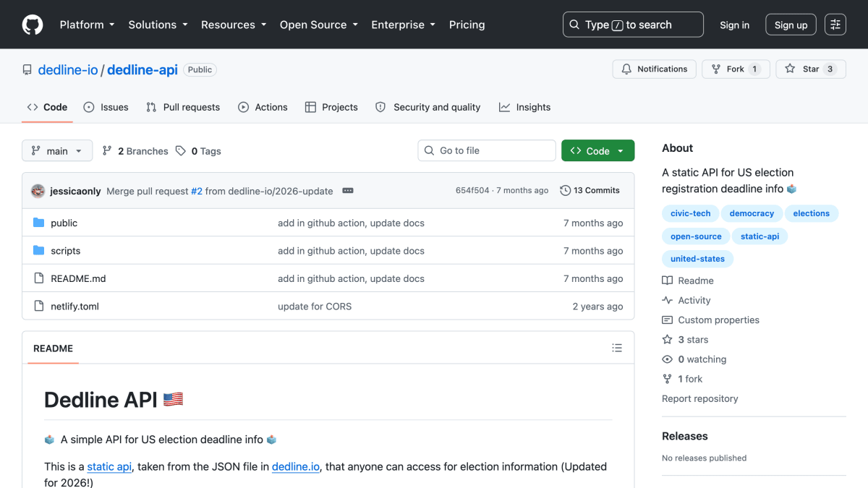View the 3 stars sidebar link
This screenshot has width=868, height=488.
tap(685, 340)
